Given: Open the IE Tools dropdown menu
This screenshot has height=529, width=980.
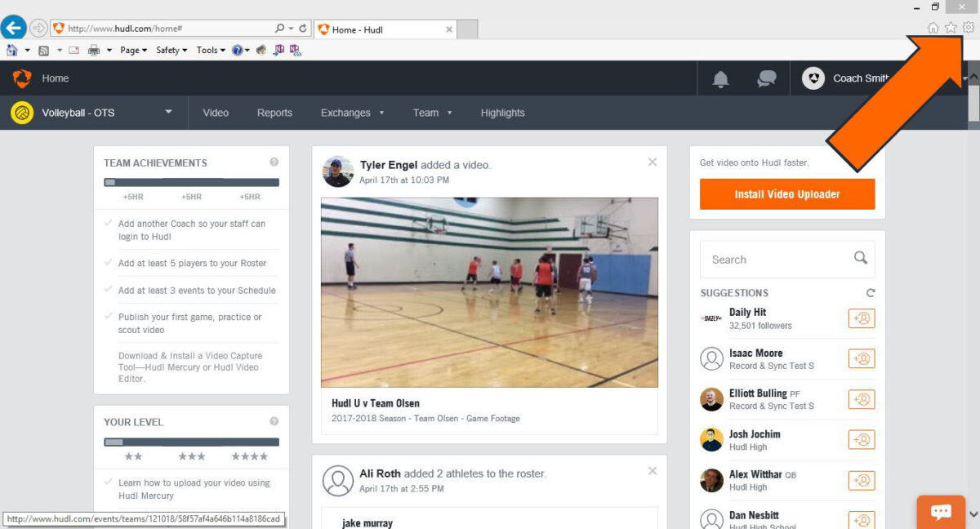Looking at the screenshot, I should (211, 51).
